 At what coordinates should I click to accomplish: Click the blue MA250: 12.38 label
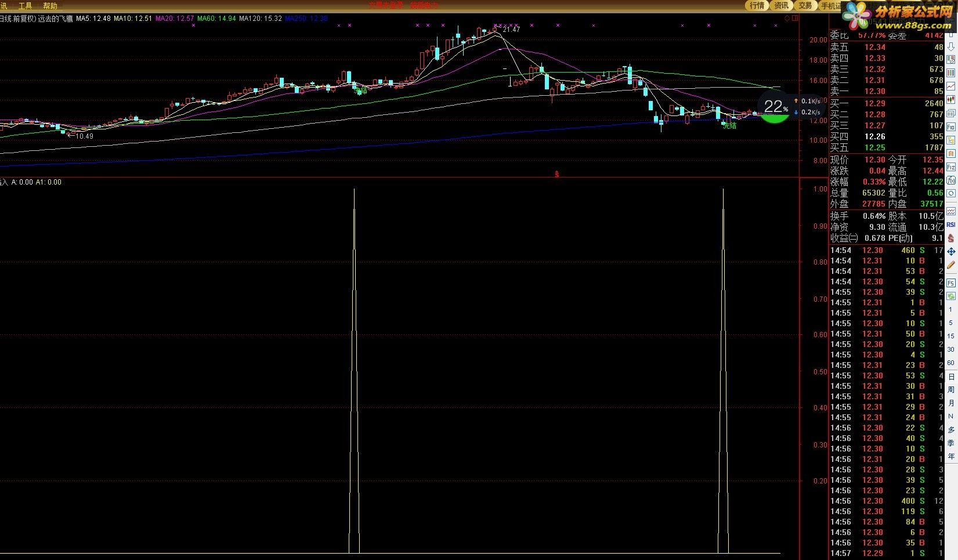(306, 19)
